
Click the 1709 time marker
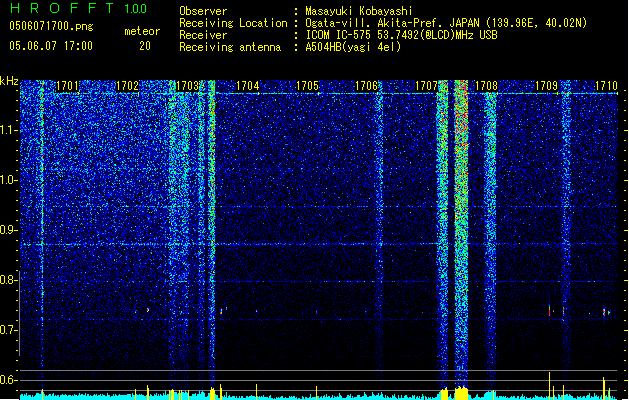click(546, 86)
